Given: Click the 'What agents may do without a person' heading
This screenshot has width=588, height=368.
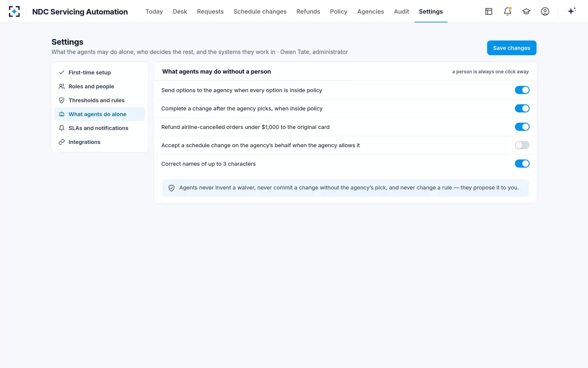Looking at the screenshot, I should 216,72.
